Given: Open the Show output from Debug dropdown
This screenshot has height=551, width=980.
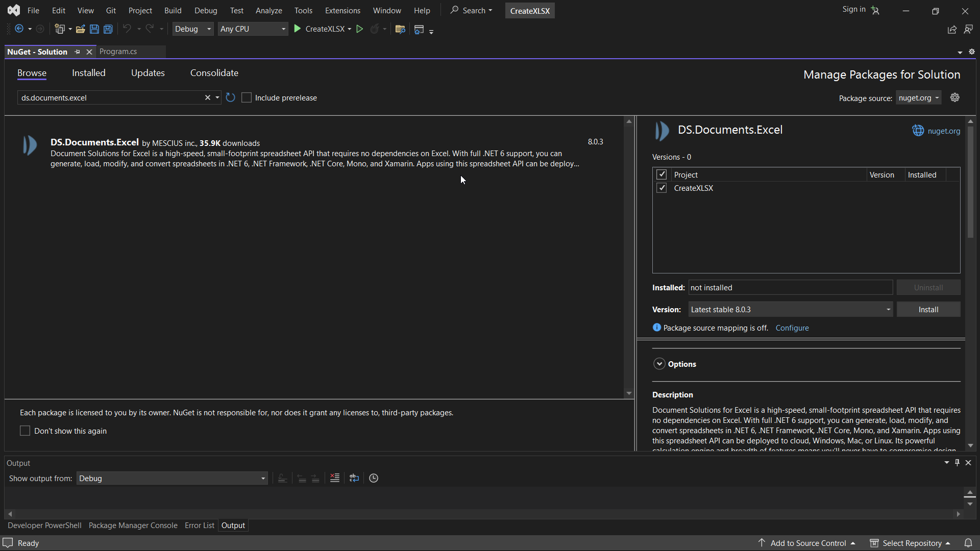Looking at the screenshot, I should 172,478.
